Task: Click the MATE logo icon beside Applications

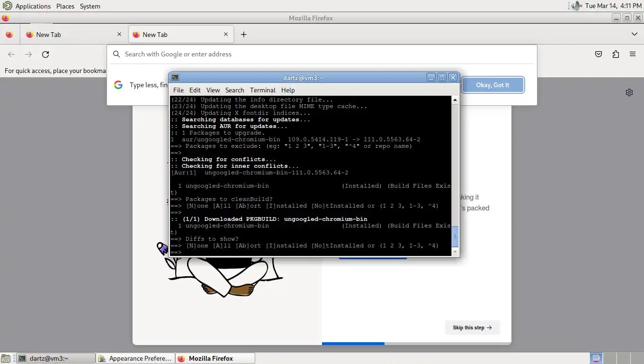Action: tap(7, 6)
